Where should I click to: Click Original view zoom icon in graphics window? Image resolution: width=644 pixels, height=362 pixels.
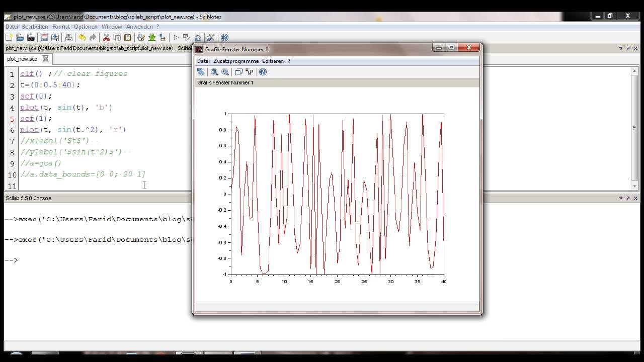[x=225, y=72]
